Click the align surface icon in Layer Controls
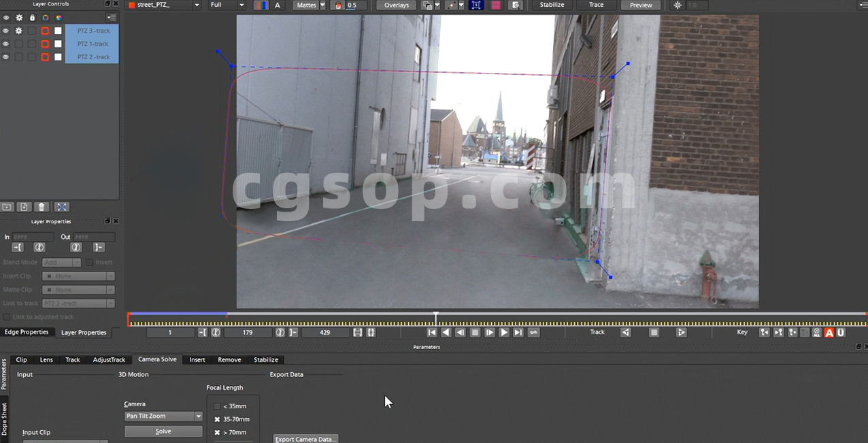The image size is (868, 443). point(61,207)
